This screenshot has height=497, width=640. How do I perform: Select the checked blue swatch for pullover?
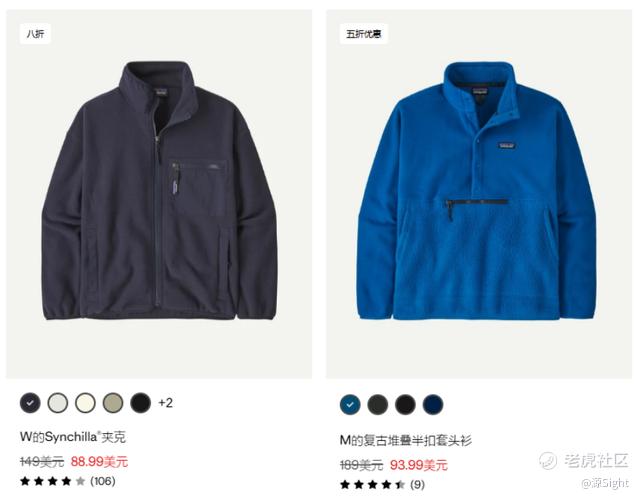pyautogui.click(x=350, y=404)
